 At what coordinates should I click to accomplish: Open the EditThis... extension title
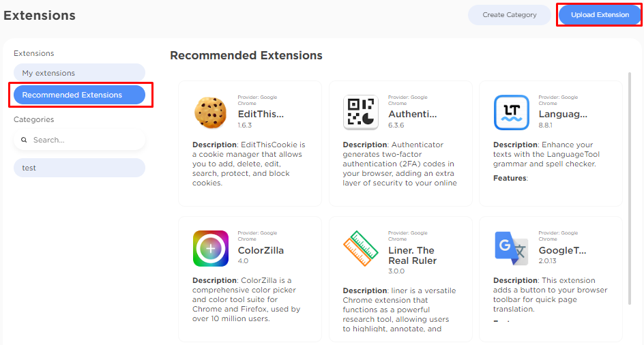tap(261, 114)
